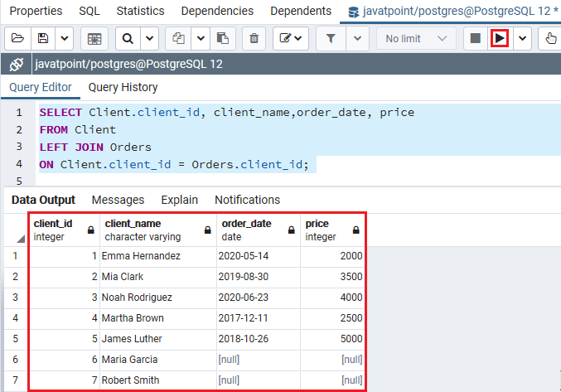561x392 pixels.
Task: Copy selected rows with the copy icon
Action: (178, 38)
